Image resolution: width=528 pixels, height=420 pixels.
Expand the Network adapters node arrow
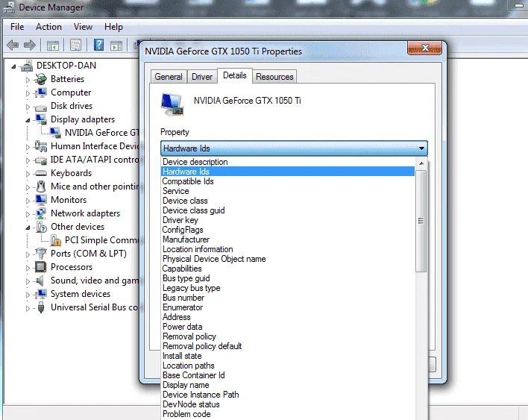pos(28,214)
